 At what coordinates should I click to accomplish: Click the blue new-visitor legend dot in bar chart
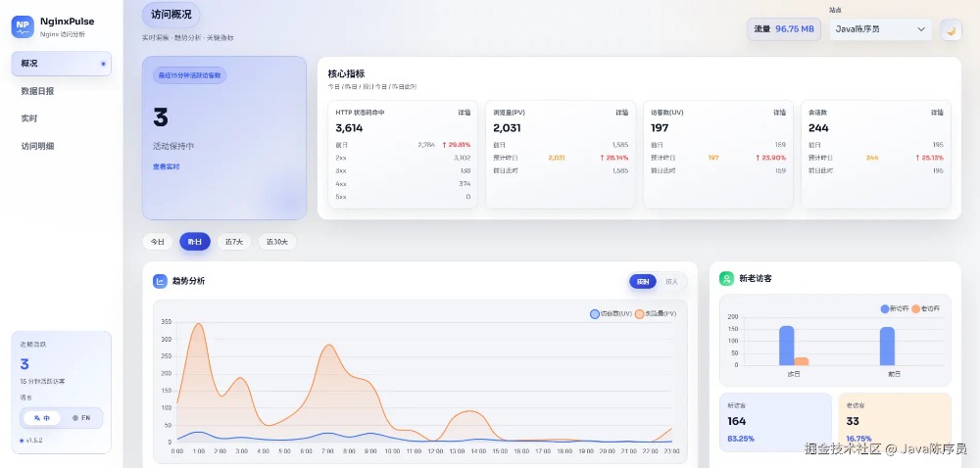point(886,308)
